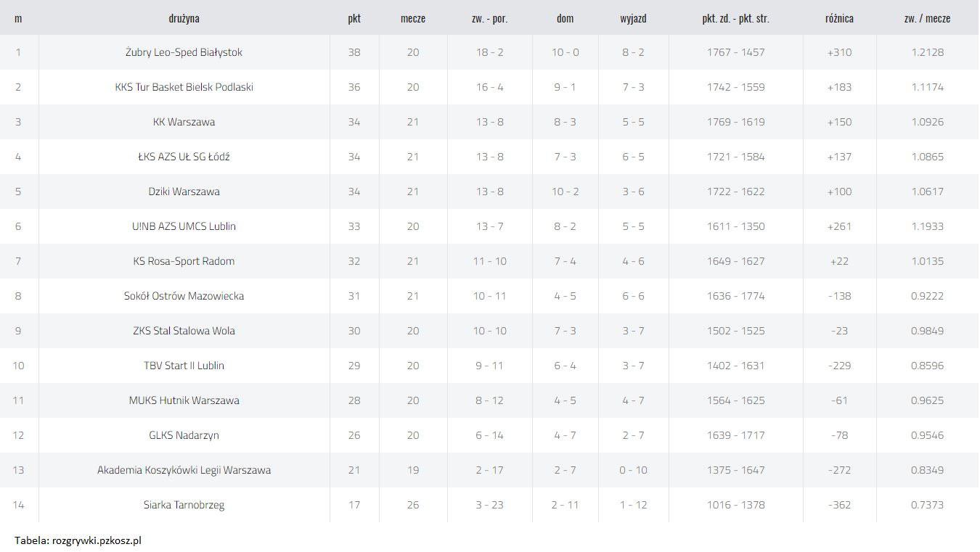Select the 'zw. - por.' column header
This screenshot has width=980, height=552.
tap(489, 19)
